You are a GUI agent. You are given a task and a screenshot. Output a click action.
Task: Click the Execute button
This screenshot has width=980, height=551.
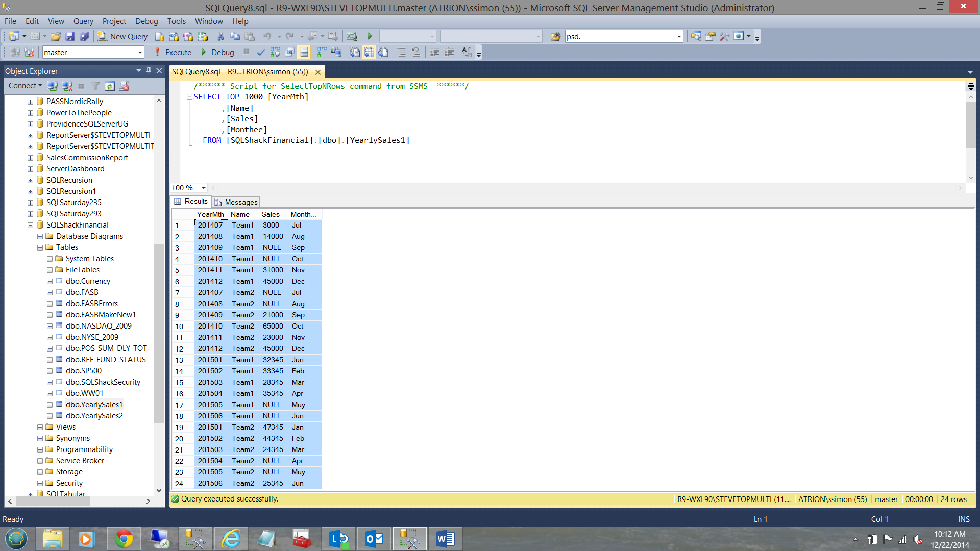[173, 52]
